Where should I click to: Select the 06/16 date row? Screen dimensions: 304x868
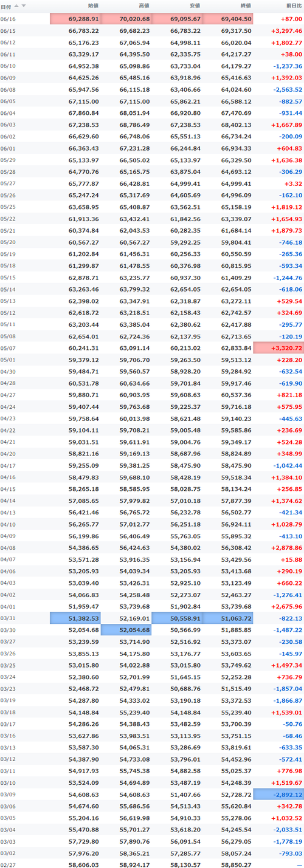pos(152,19)
